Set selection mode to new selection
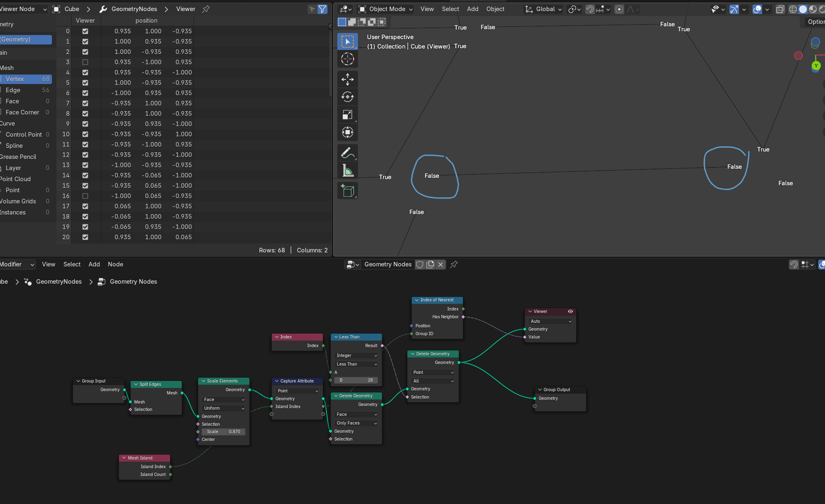 click(342, 22)
